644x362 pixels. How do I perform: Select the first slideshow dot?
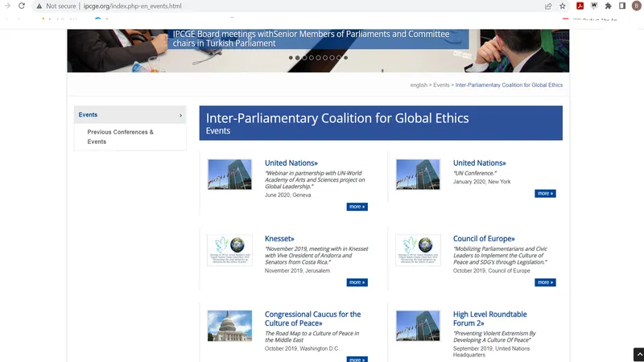291,58
